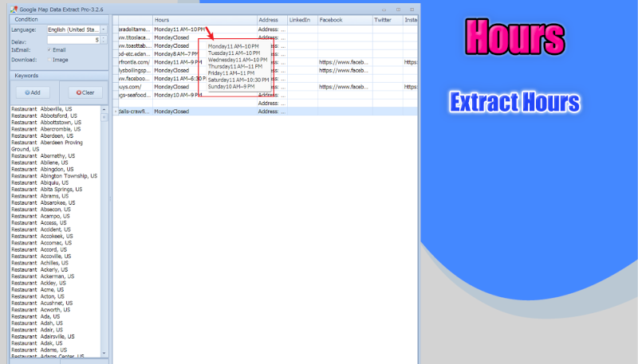Viewport: 638px width, 364px height.
Task: Maximize the application window
Action: 398,8
